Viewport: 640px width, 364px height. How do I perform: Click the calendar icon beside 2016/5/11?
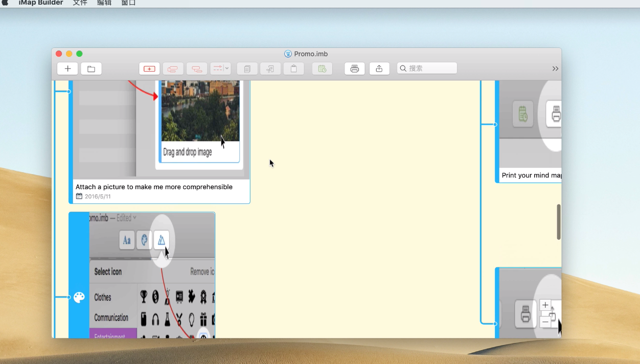point(79,196)
